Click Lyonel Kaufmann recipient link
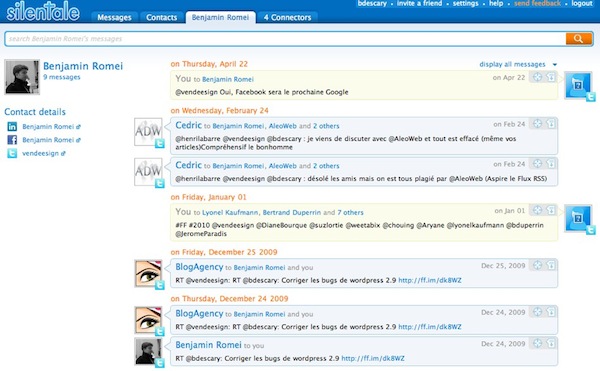Viewport: 600px width, 371px height. (230, 212)
